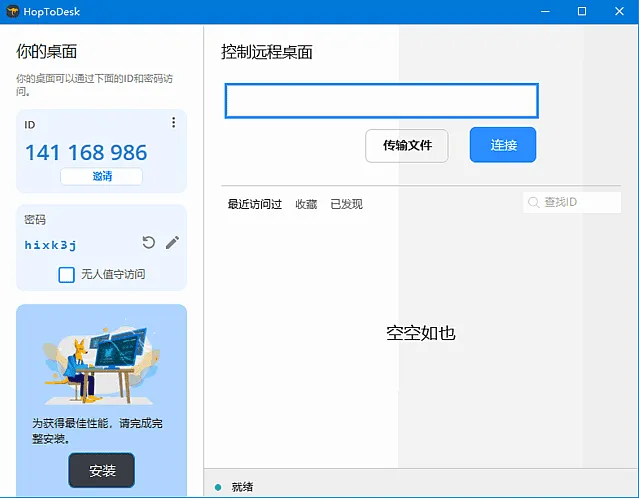Click the 密码 label
Screen dimensions: 639x500
coord(35,220)
